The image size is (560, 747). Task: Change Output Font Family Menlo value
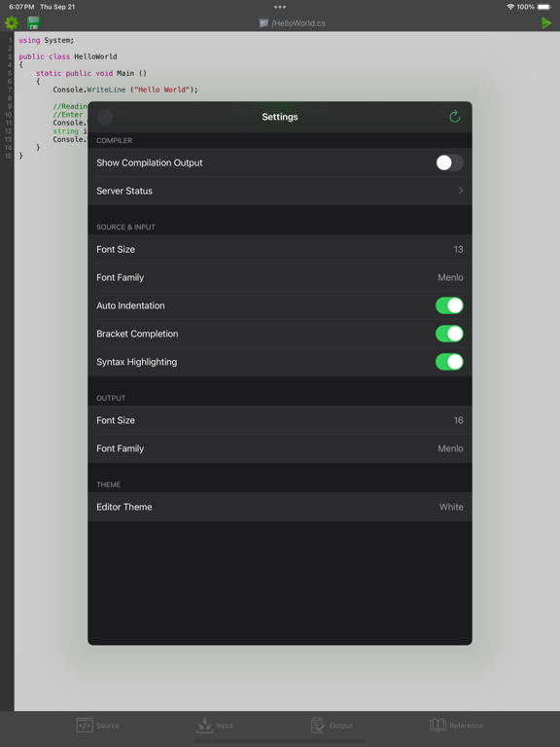pos(450,448)
